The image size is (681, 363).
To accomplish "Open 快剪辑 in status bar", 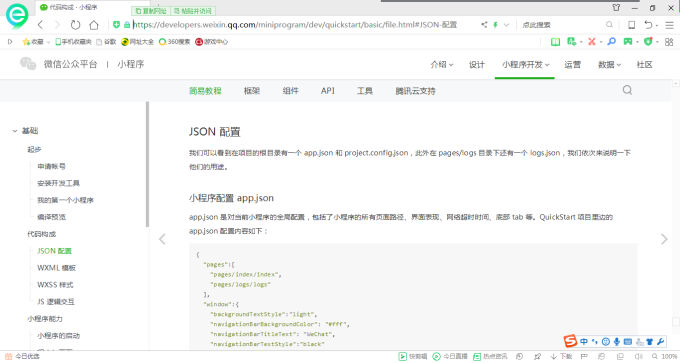I will (x=413, y=356).
